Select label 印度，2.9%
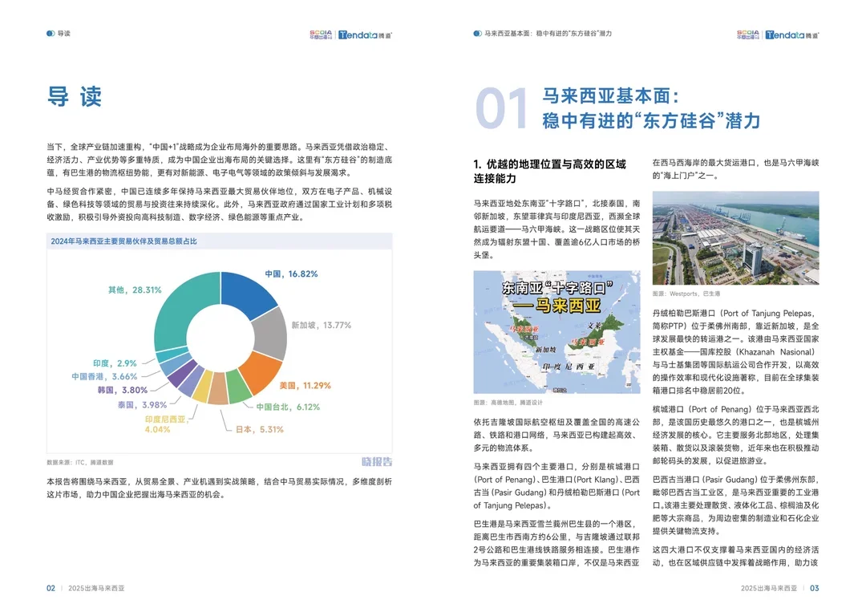The height and width of the screenshot is (616, 866). coord(115,363)
